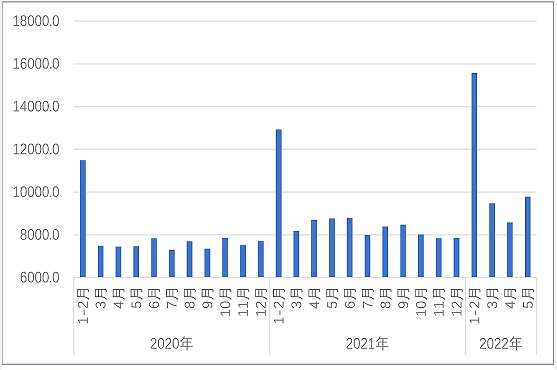The width and height of the screenshot is (557, 370).
Task: Select the 2020年 1-2月 bar
Action: 83,218
